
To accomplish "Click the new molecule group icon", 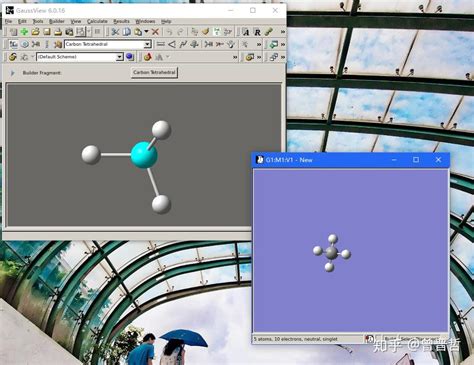I will coord(13,32).
